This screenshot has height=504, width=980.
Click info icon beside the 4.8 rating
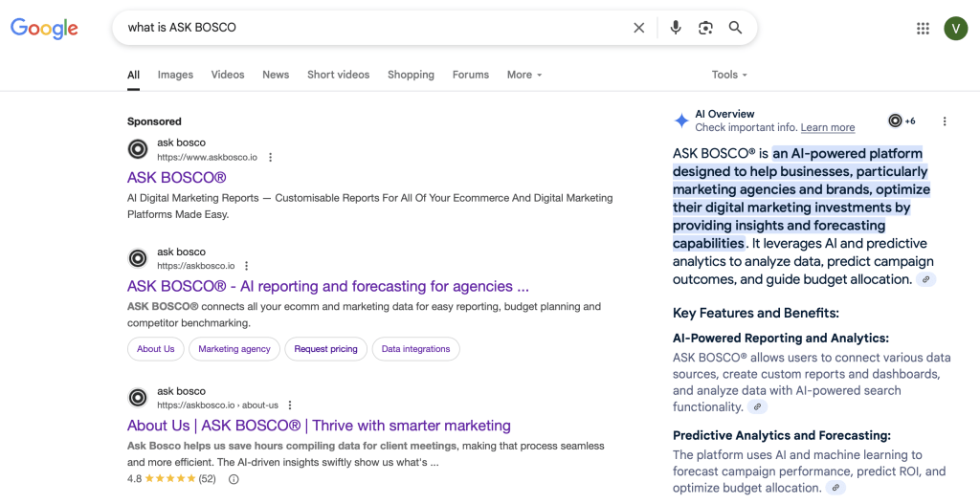[234, 479]
